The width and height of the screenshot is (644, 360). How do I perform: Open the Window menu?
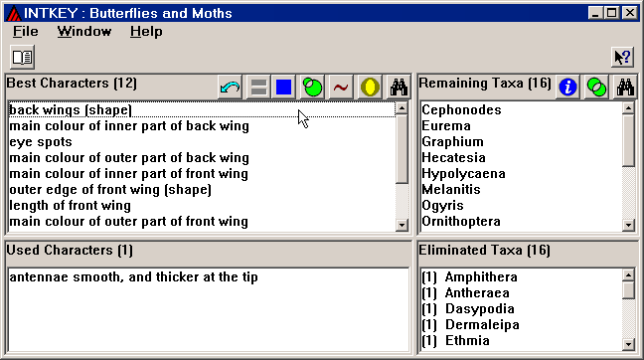coord(84,32)
